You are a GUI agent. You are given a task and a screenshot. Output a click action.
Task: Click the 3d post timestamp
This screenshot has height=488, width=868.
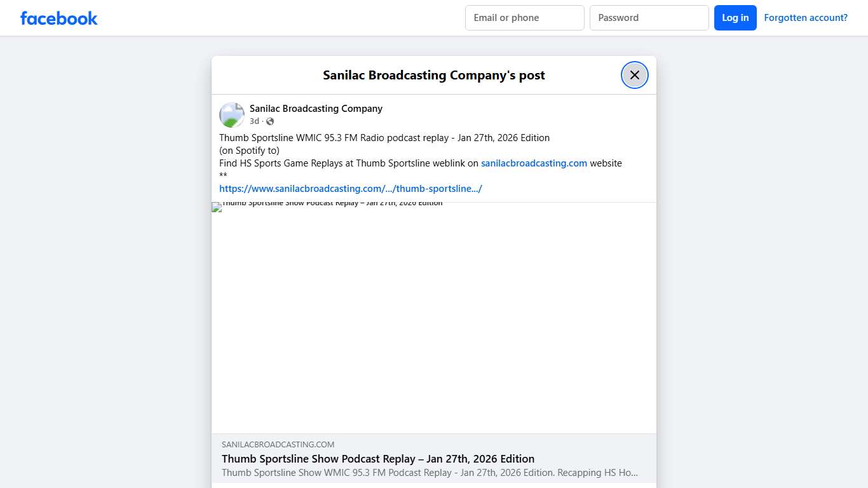[254, 121]
